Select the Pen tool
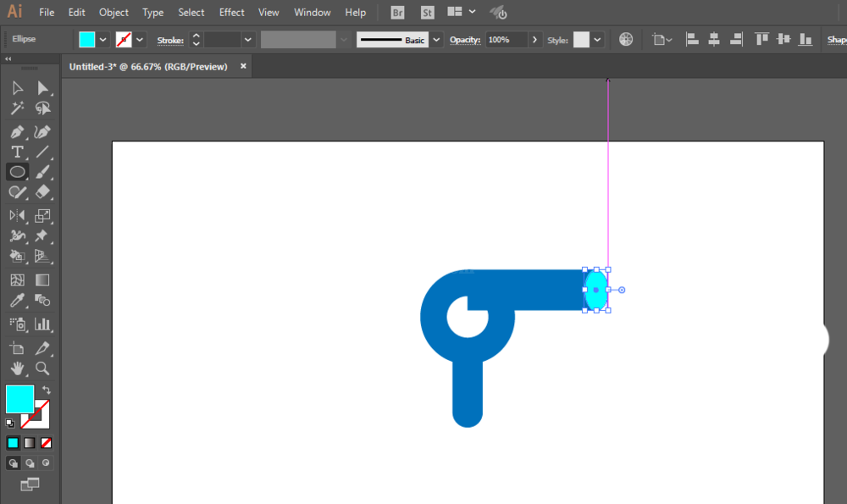Image resolution: width=847 pixels, height=504 pixels. (17, 132)
